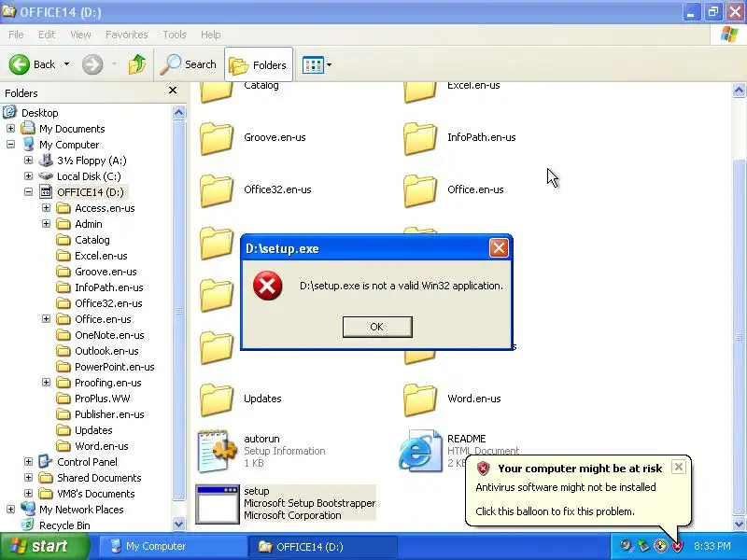Click the file list scroll-down arrow
Viewport: 747px width, 560px height.
click(x=739, y=524)
